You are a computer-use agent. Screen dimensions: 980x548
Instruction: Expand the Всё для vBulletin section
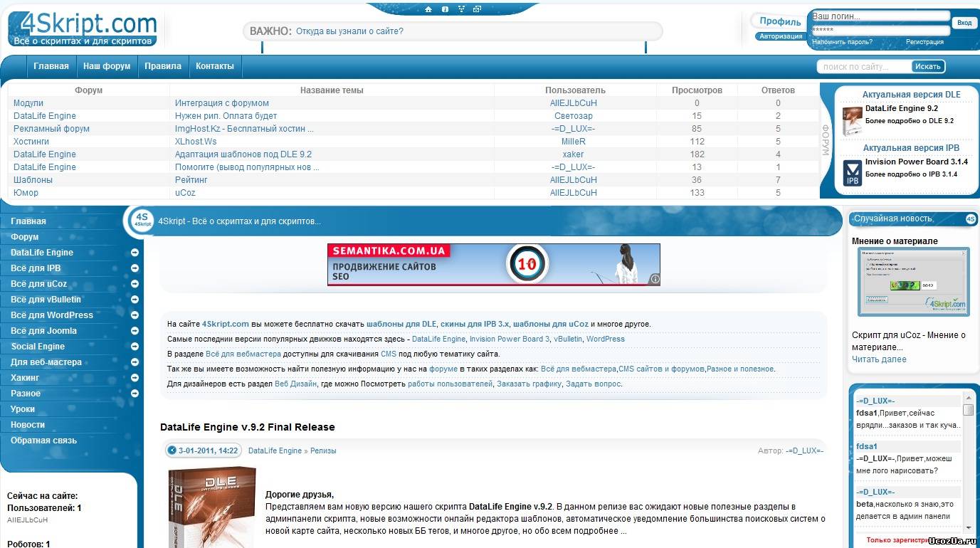(135, 300)
